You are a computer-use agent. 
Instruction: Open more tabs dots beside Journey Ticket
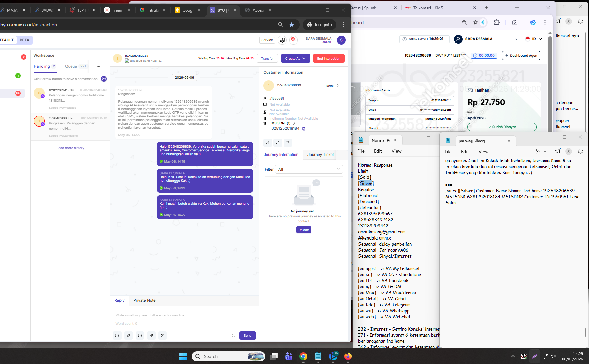pyautogui.click(x=342, y=155)
